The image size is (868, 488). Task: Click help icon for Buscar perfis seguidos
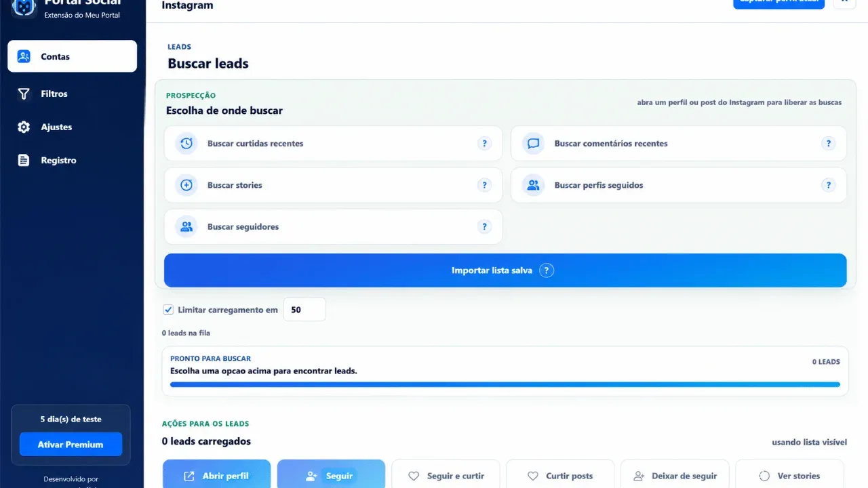coord(828,185)
